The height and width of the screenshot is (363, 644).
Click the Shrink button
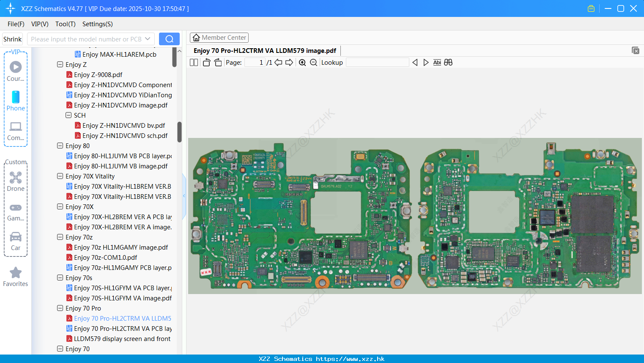coord(13,39)
